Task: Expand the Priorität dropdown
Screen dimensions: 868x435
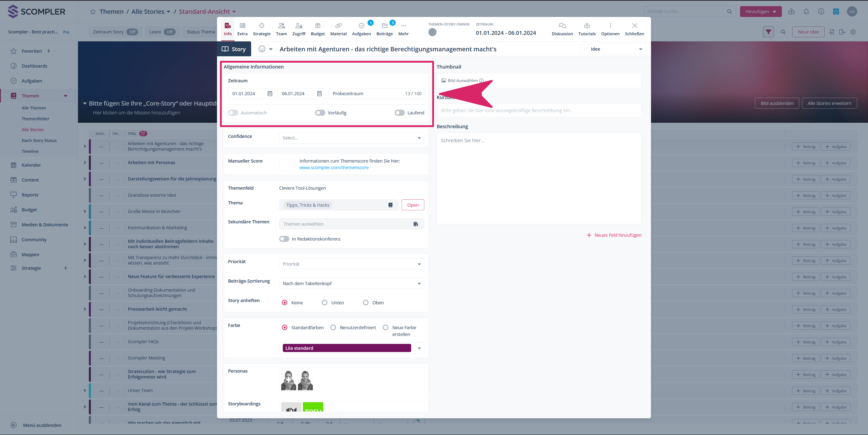Action: pos(351,264)
